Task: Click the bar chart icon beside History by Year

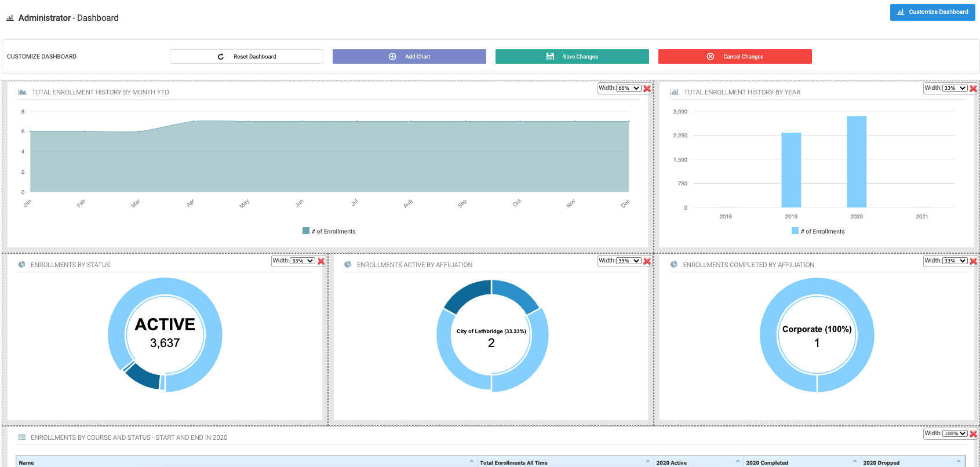Action: point(674,92)
